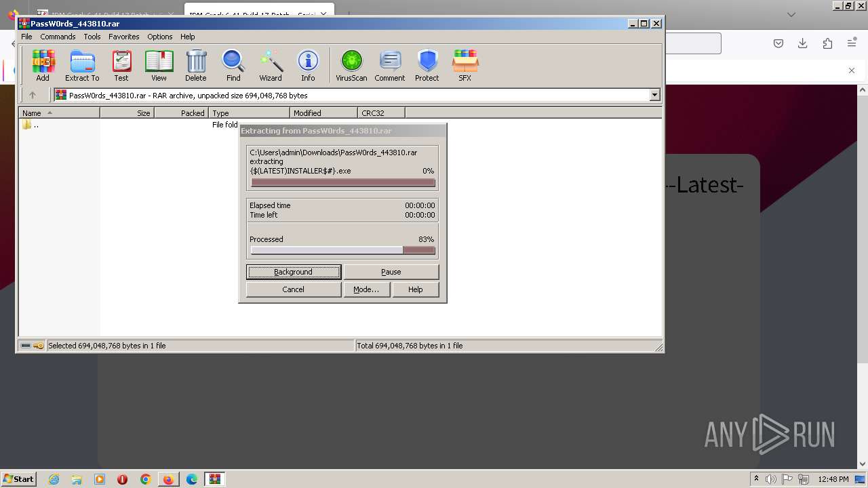Go up one folder level arrow
Screen dimensions: 868x488
pyautogui.click(x=32, y=95)
